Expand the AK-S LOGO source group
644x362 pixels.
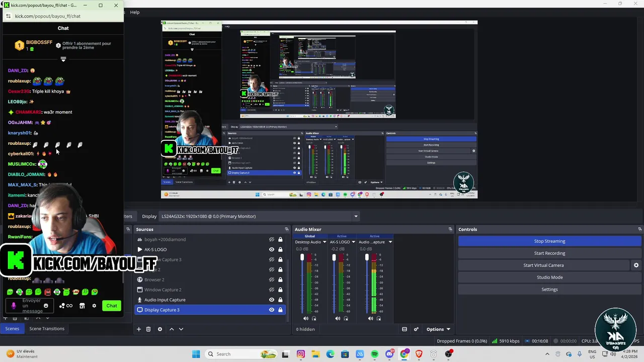click(140, 249)
